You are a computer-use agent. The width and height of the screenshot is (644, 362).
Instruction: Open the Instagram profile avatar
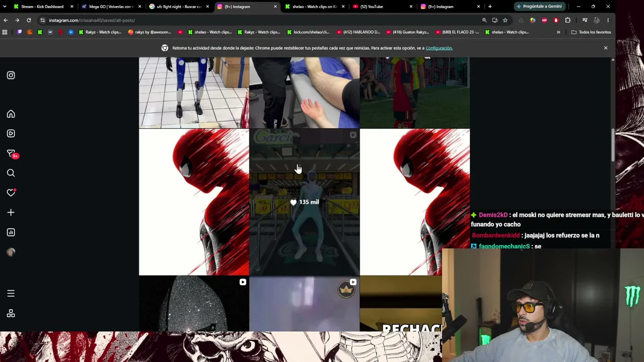pos(11,252)
